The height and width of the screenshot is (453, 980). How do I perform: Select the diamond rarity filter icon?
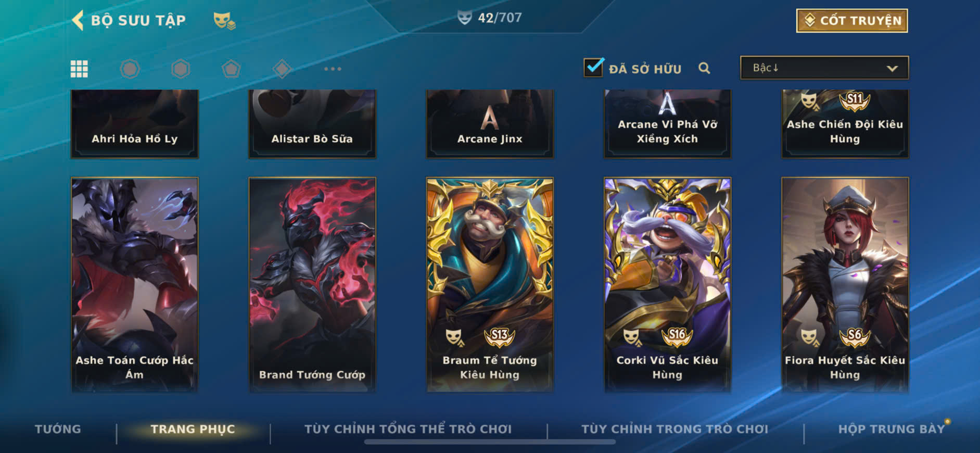282,69
